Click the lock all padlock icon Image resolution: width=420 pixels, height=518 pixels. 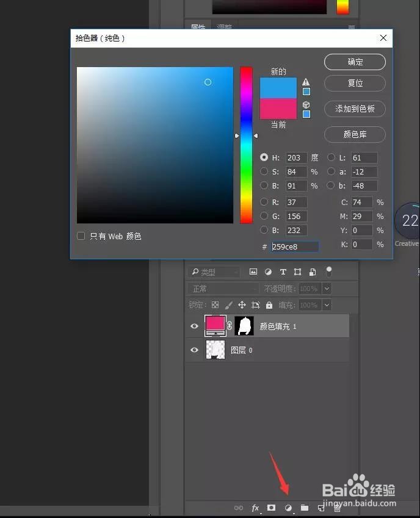[x=269, y=304]
